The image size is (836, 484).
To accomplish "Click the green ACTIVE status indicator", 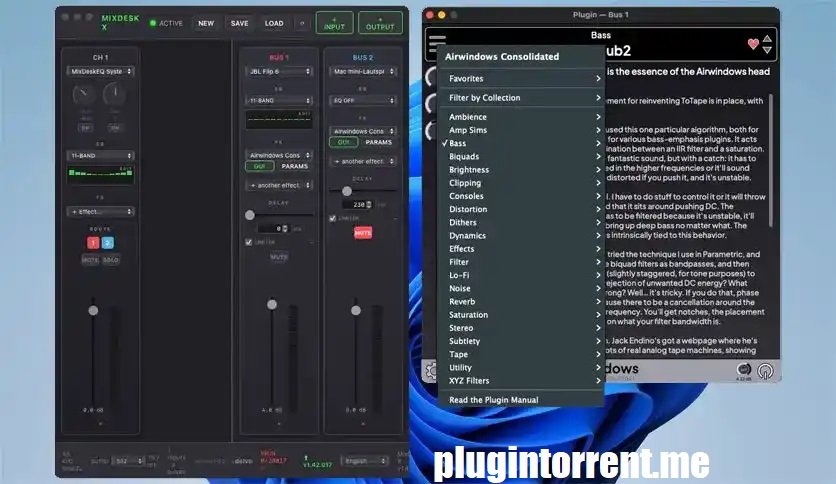I will [153, 23].
